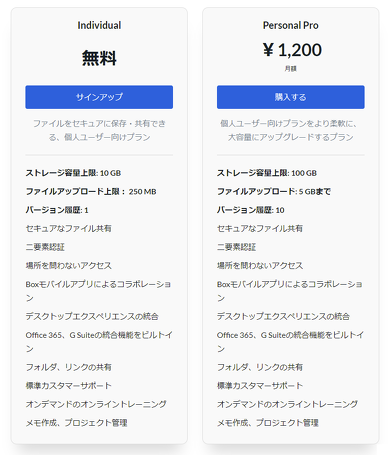390x455 pixels.
Task: Select the Personal Pro plan title
Action: coord(291,25)
